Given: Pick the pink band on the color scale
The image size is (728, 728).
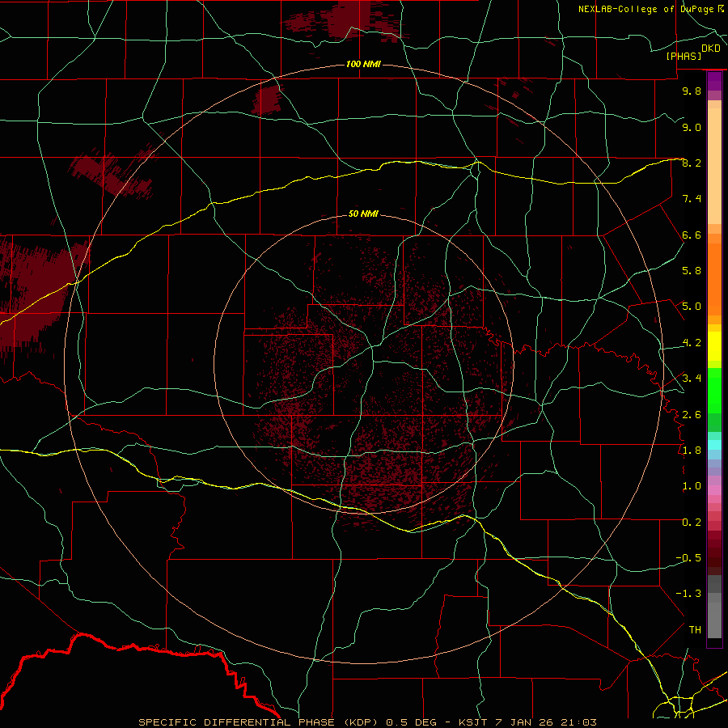Looking at the screenshot, I should click(x=714, y=490).
